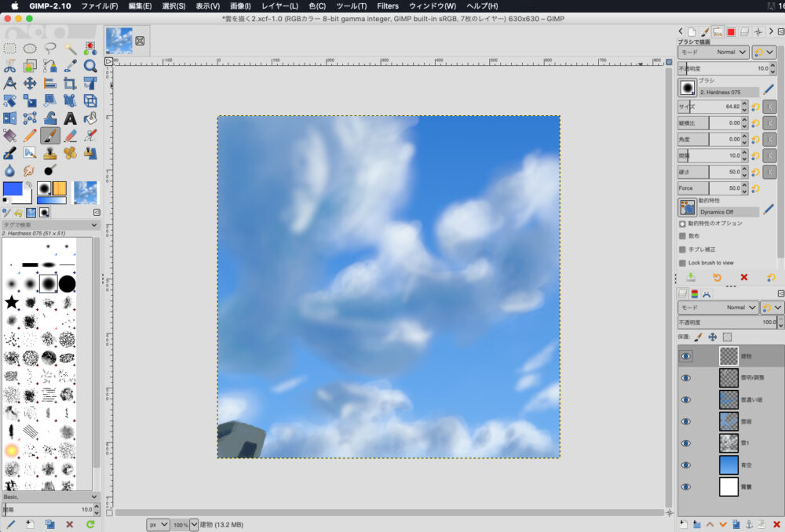Screen dimensions: 785x532
Task: Open the Filters menu
Action: click(x=388, y=5)
